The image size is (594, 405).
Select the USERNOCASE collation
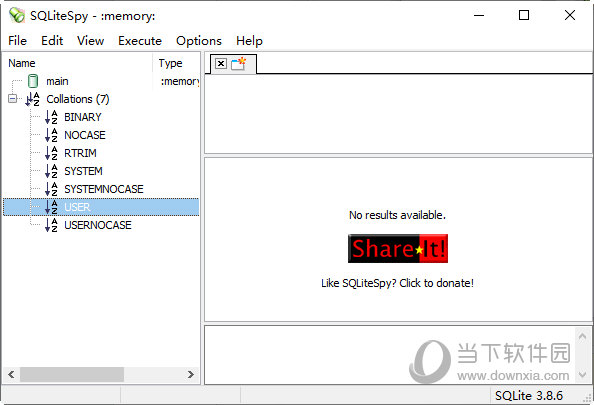98,225
